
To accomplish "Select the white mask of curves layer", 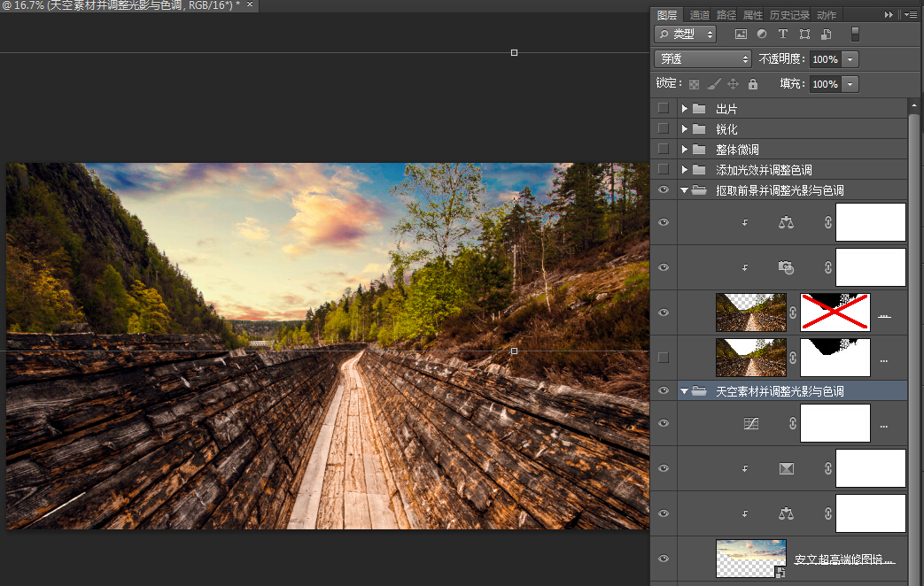I will (x=835, y=423).
